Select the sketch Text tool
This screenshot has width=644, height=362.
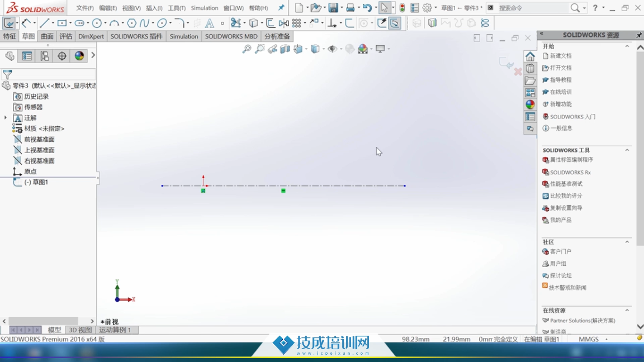[210, 23]
